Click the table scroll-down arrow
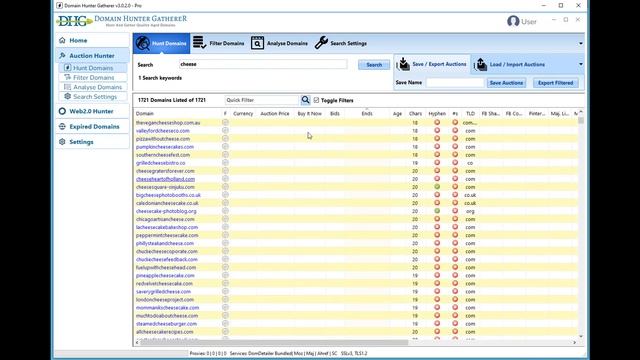Viewport: 640px width, 360px height. point(581,336)
